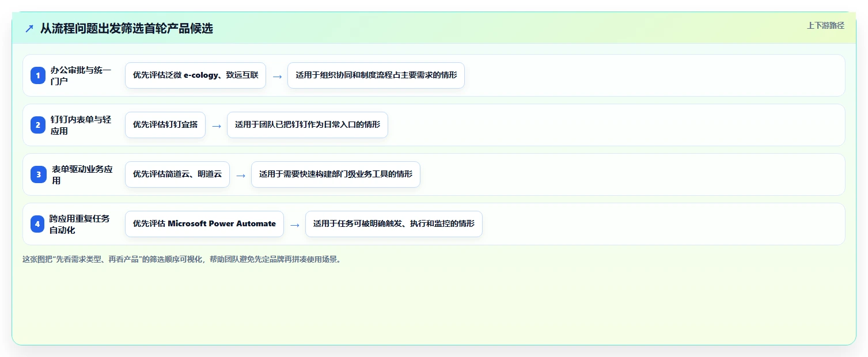Select step badge number 4

coord(38,224)
